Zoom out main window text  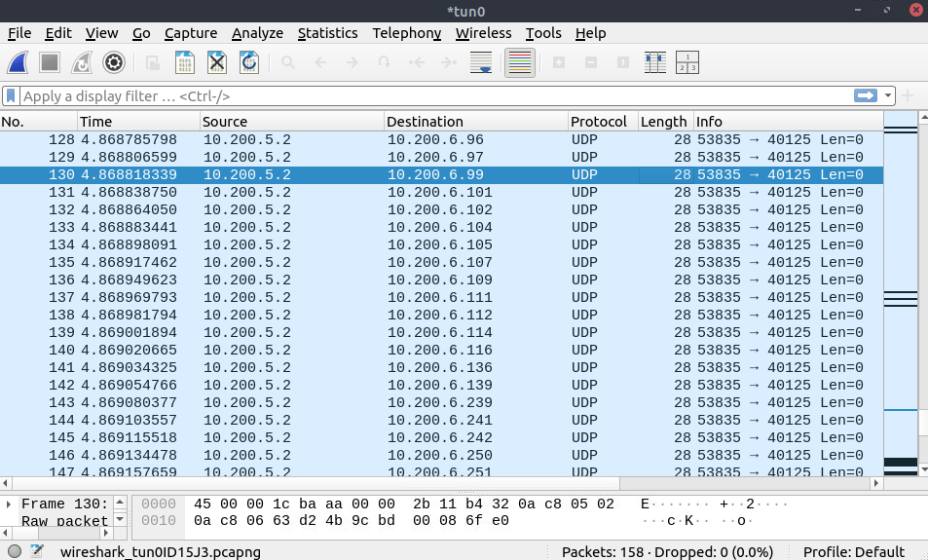pyautogui.click(x=591, y=62)
